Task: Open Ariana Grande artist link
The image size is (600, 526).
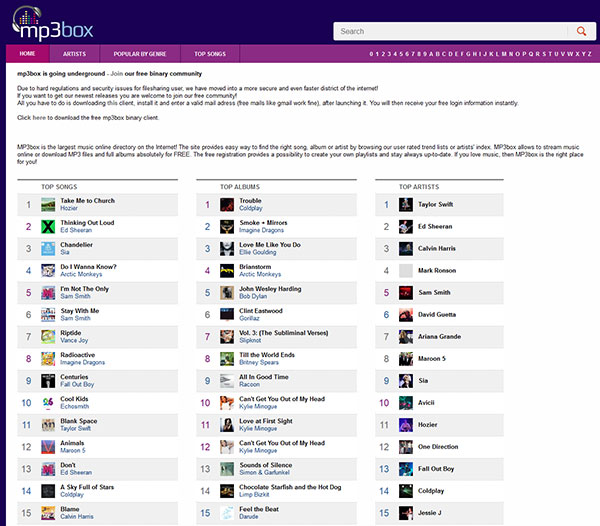Action: pyautogui.click(x=439, y=337)
